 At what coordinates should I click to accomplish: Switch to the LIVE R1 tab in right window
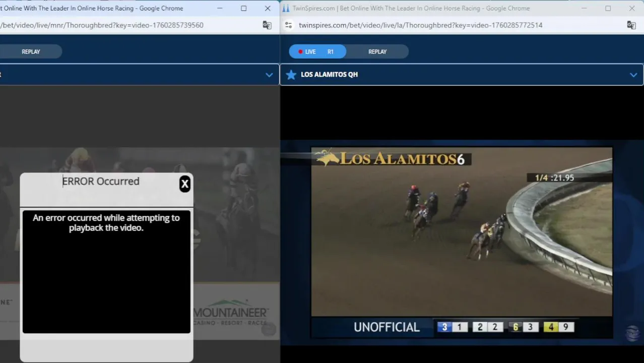[317, 51]
